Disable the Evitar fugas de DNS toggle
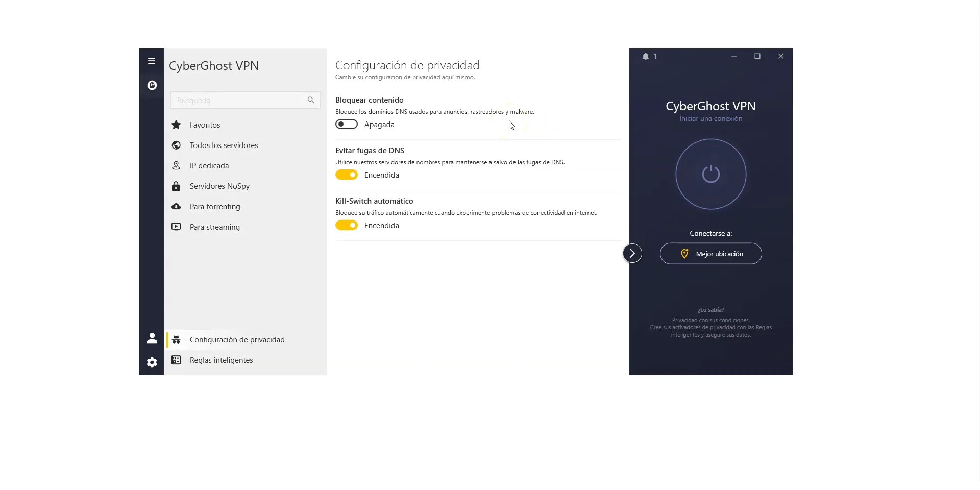 (x=347, y=175)
